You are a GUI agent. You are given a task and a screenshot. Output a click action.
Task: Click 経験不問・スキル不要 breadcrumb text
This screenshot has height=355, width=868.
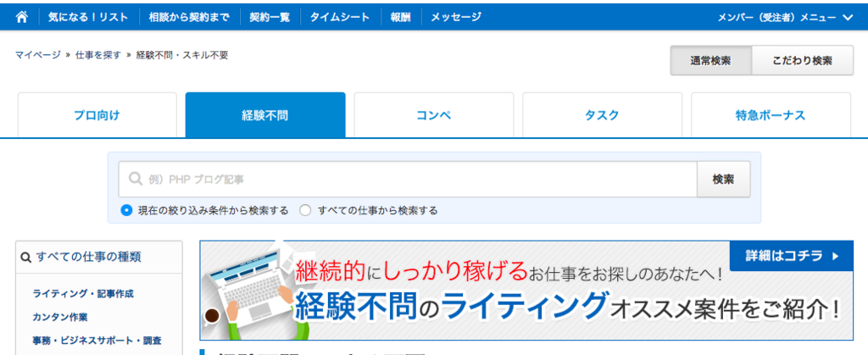click(182, 55)
